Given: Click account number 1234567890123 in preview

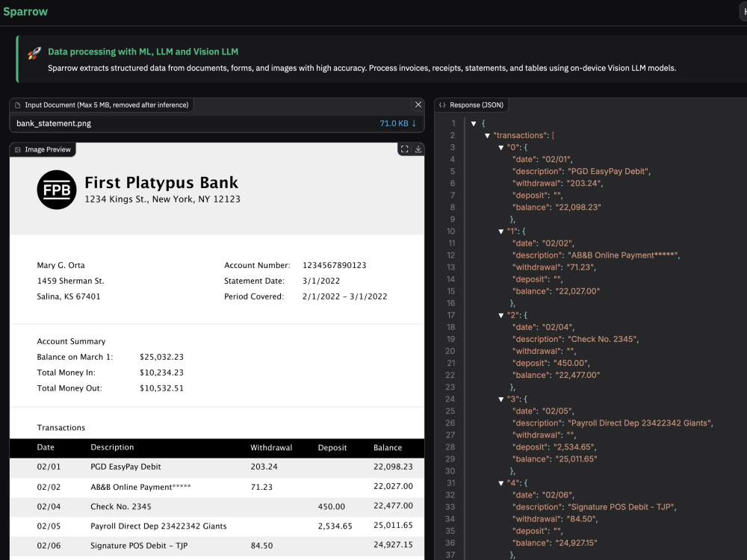Looking at the screenshot, I should [335, 265].
